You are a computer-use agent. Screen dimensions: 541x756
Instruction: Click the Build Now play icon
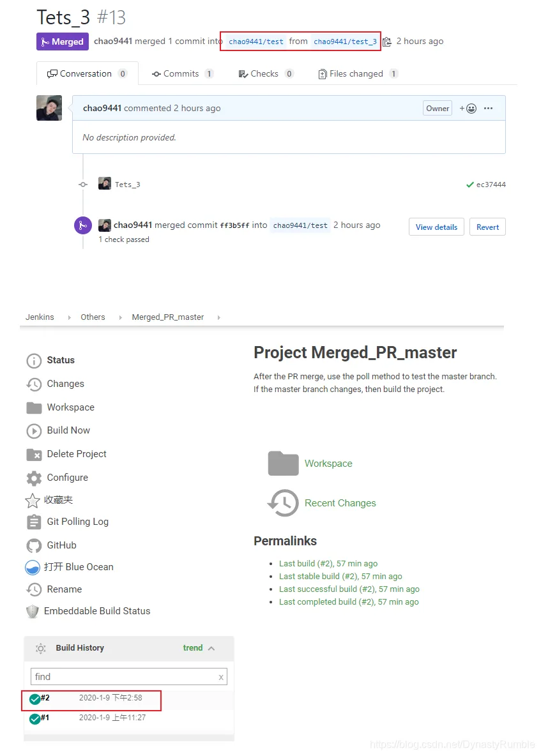(34, 431)
